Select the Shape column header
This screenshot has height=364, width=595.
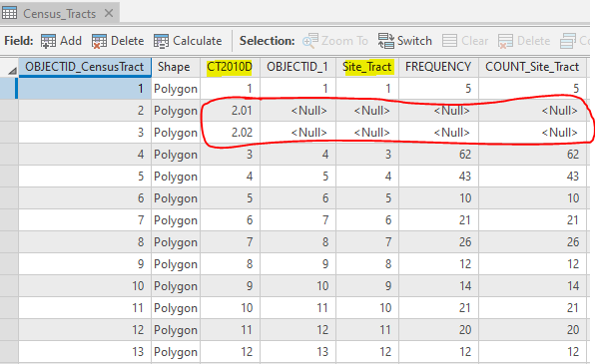point(176,67)
